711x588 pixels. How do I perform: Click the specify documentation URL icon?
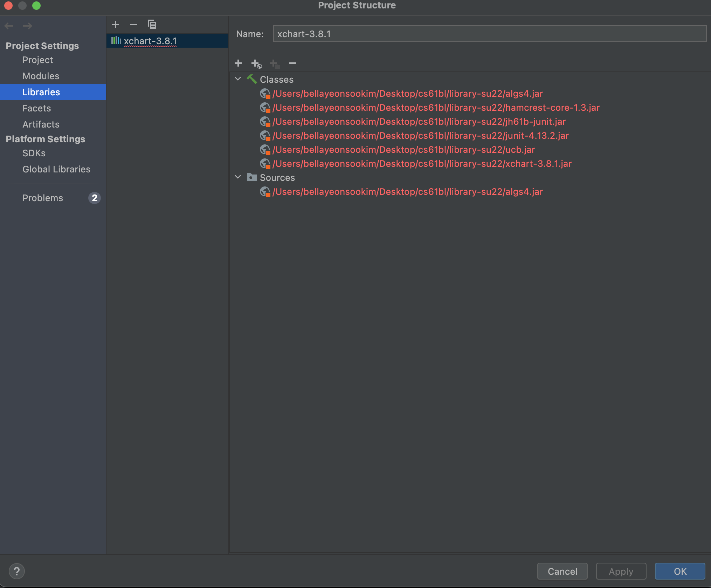coord(256,64)
